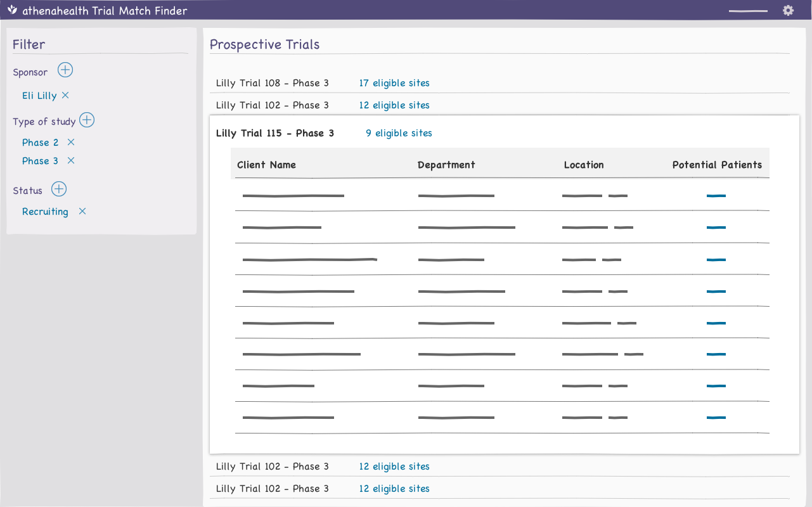This screenshot has width=812, height=507.
Task: Open 9 eligible sites link
Action: pos(399,133)
